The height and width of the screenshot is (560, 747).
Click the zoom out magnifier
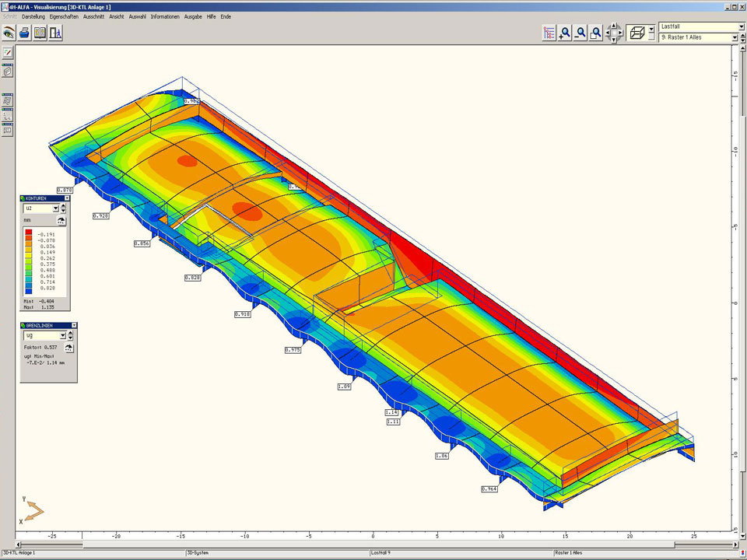[x=580, y=33]
